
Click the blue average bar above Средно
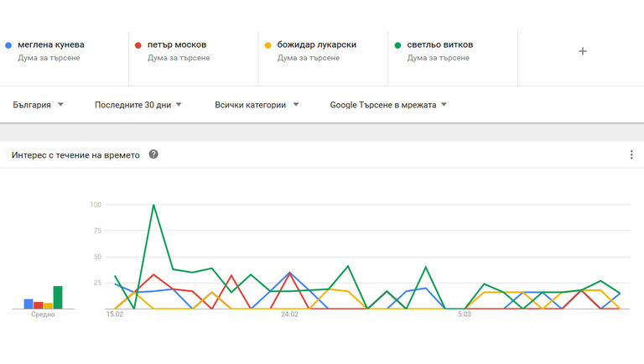click(x=29, y=304)
